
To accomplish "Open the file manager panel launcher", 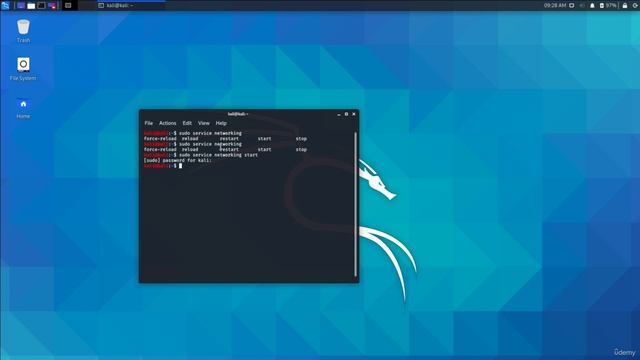I will pos(31,5).
